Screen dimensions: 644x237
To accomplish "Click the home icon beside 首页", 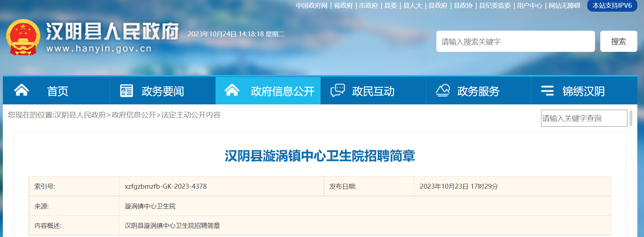I will [22, 90].
